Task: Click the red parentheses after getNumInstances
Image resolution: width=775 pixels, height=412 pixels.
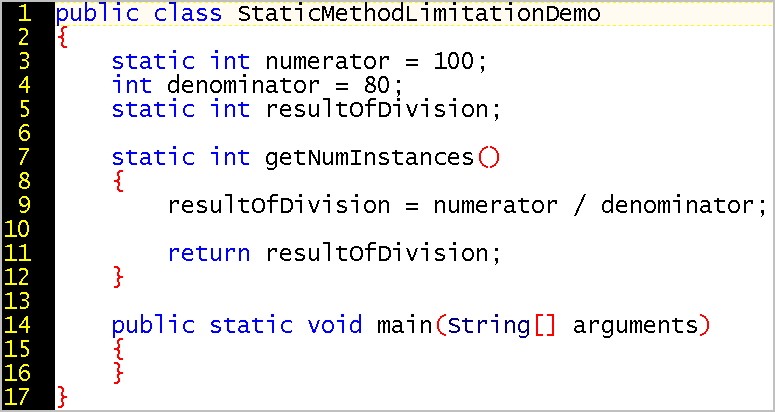Action: (489, 158)
